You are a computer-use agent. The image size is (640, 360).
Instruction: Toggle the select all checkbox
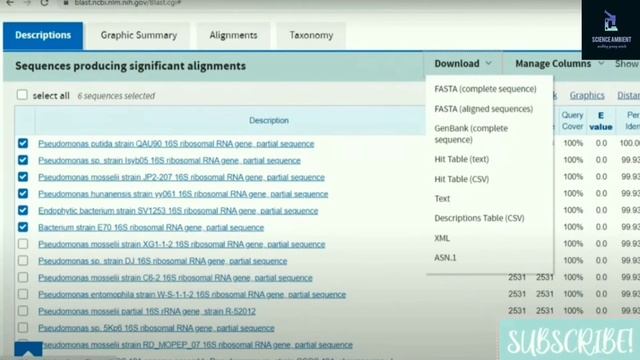click(x=22, y=95)
